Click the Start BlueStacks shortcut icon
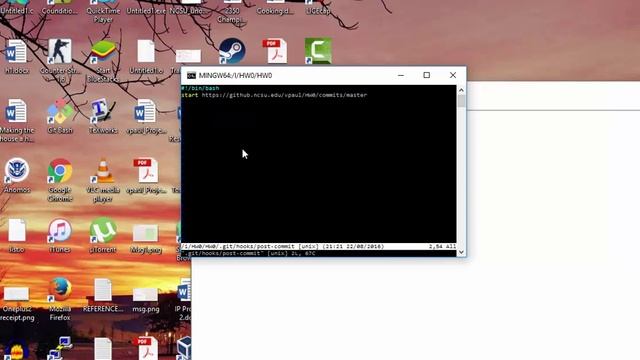 tap(103, 52)
